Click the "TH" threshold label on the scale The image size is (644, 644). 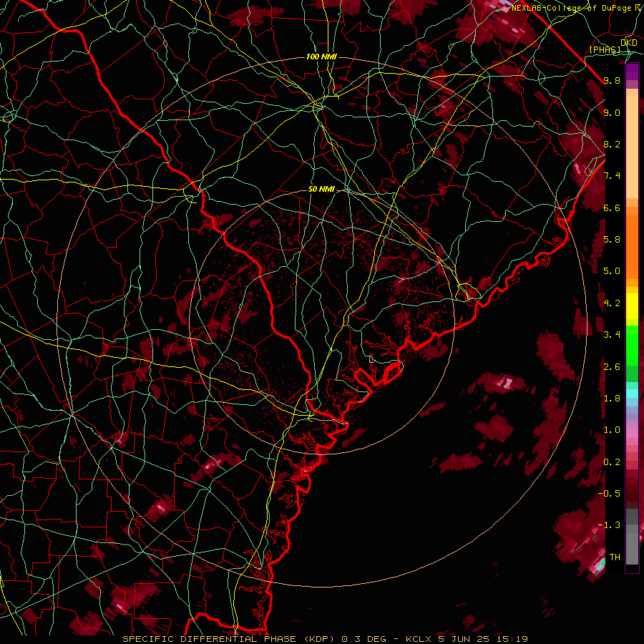[615, 557]
